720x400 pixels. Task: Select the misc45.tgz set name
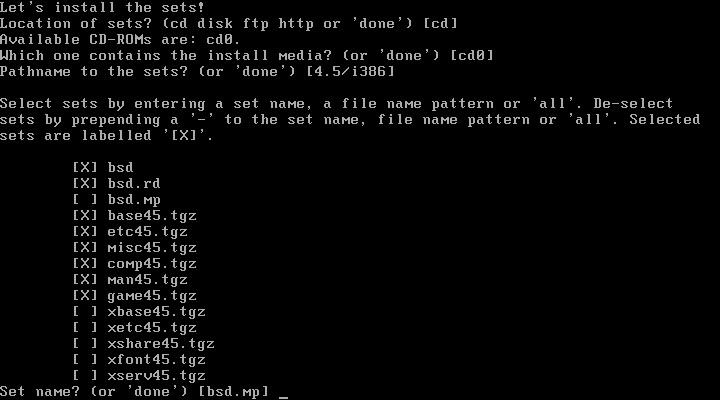[x=152, y=248]
